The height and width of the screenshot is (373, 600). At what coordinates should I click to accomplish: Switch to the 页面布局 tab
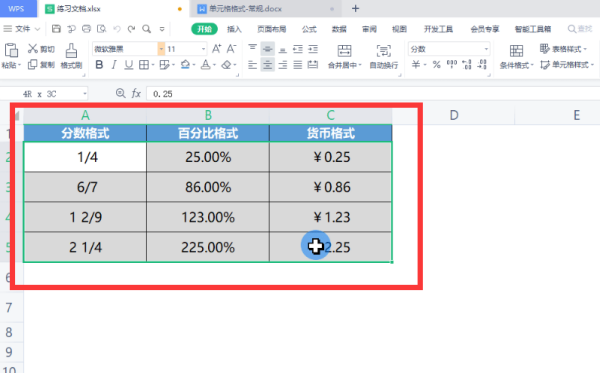[272, 29]
